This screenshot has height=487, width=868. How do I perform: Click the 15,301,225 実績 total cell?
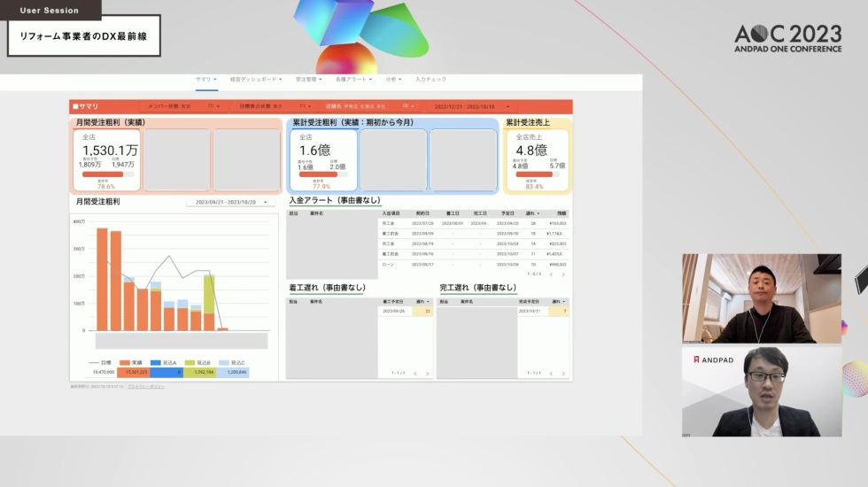pos(134,373)
